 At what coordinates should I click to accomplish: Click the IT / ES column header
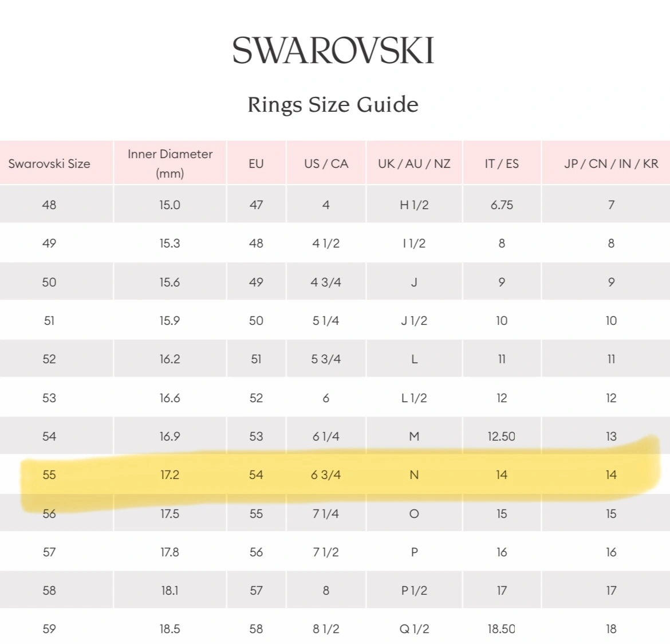(502, 163)
